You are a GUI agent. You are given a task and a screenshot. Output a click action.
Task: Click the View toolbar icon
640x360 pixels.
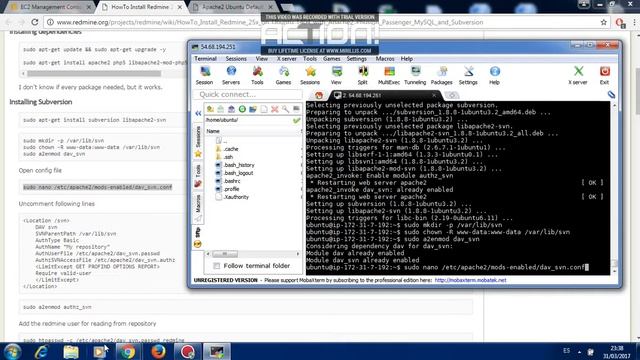pos(336,76)
